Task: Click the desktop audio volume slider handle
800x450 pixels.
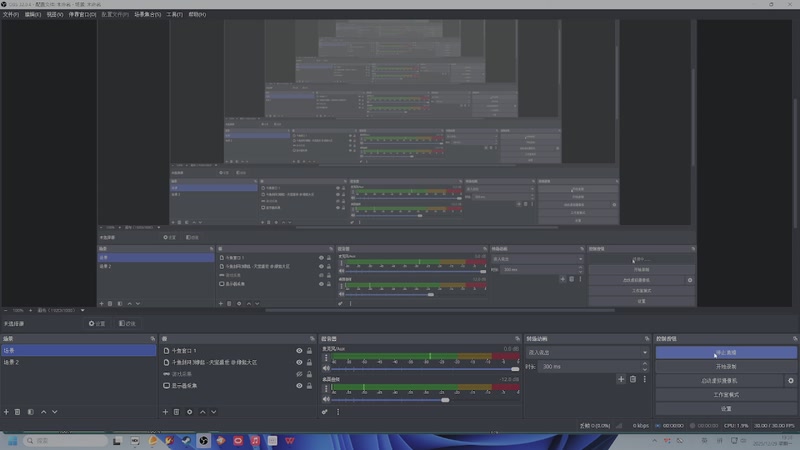Action: pos(445,400)
